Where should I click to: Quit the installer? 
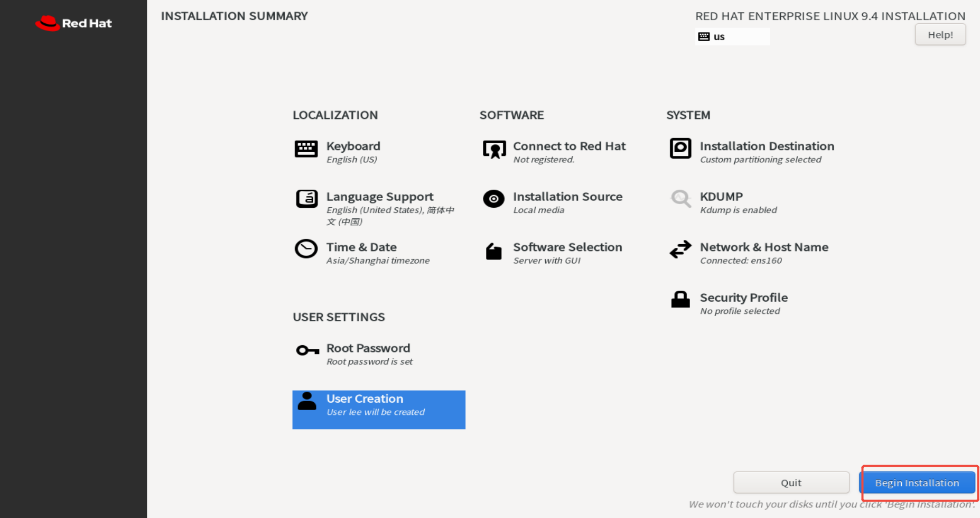(791, 483)
